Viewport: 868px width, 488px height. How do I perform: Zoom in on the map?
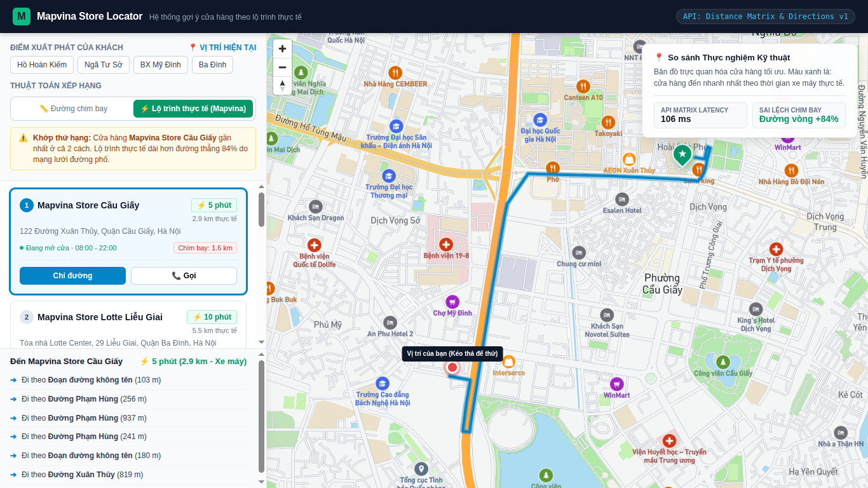pyautogui.click(x=282, y=49)
